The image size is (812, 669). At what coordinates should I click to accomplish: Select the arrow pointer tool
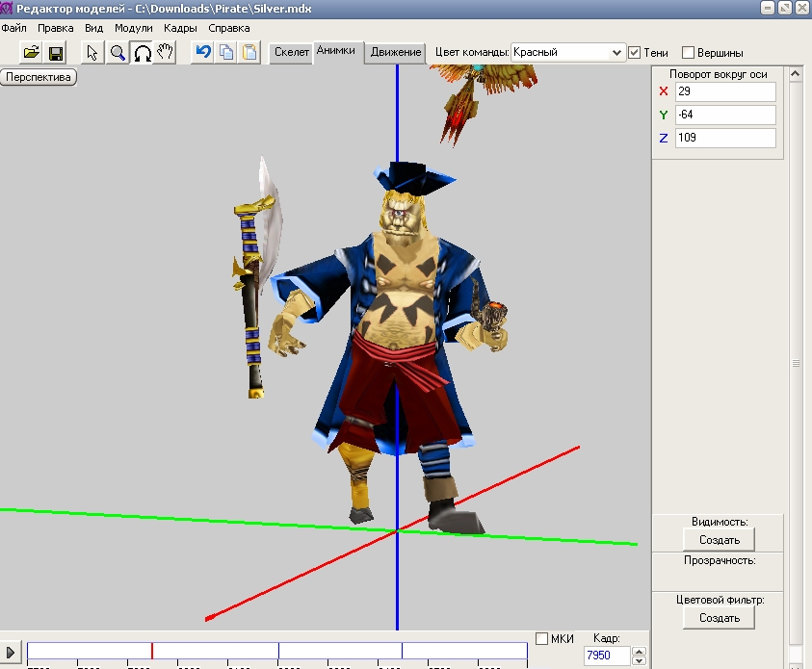click(x=92, y=53)
